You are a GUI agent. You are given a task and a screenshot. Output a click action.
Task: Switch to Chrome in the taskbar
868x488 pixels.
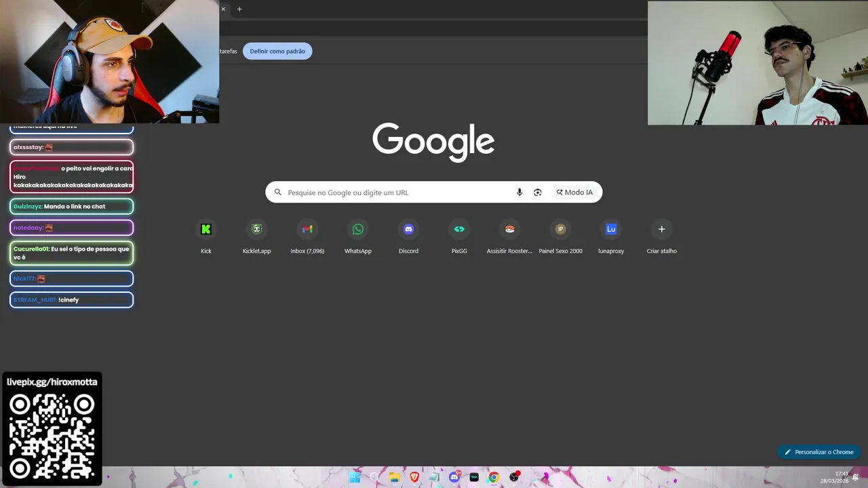(494, 477)
